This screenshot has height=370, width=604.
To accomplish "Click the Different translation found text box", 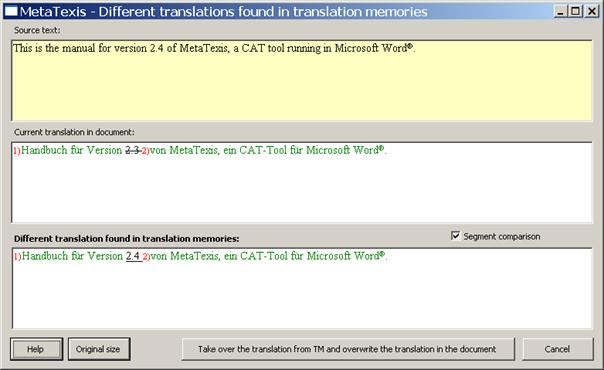I will point(302,288).
